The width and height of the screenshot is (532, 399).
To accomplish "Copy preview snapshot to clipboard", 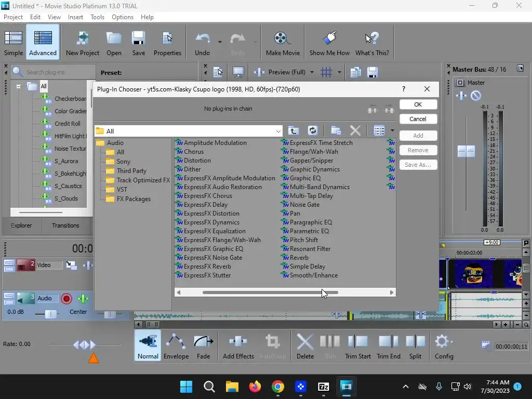I will [x=355, y=72].
